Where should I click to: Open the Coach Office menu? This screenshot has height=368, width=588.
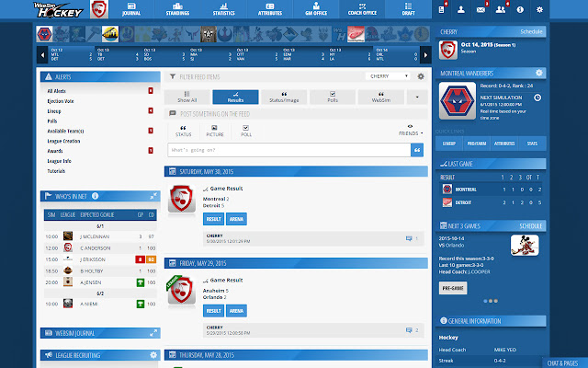362,9
